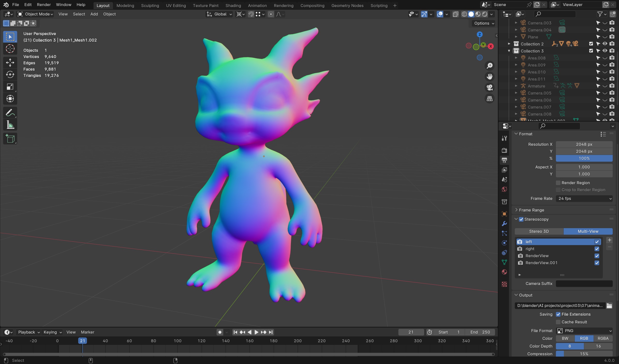
Task: Select the Cursor tool in the toolbar
Action: tap(10, 49)
